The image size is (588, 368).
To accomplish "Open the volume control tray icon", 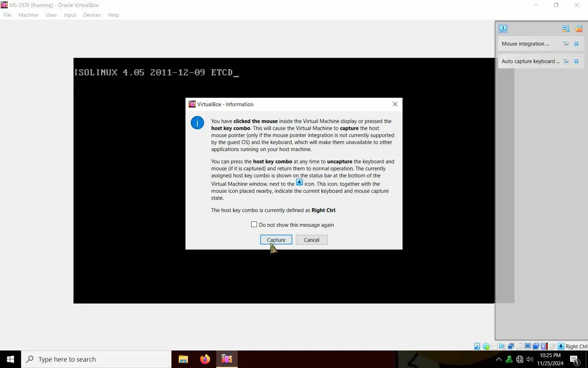I will [530, 359].
